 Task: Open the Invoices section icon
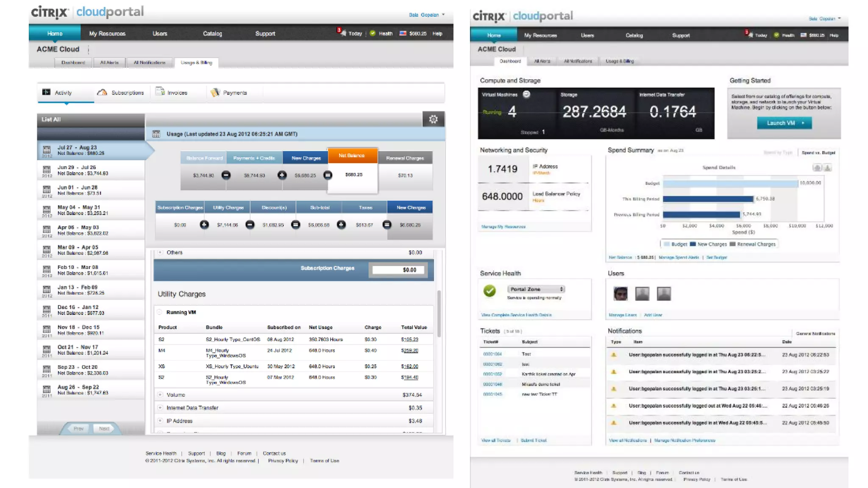coord(160,92)
